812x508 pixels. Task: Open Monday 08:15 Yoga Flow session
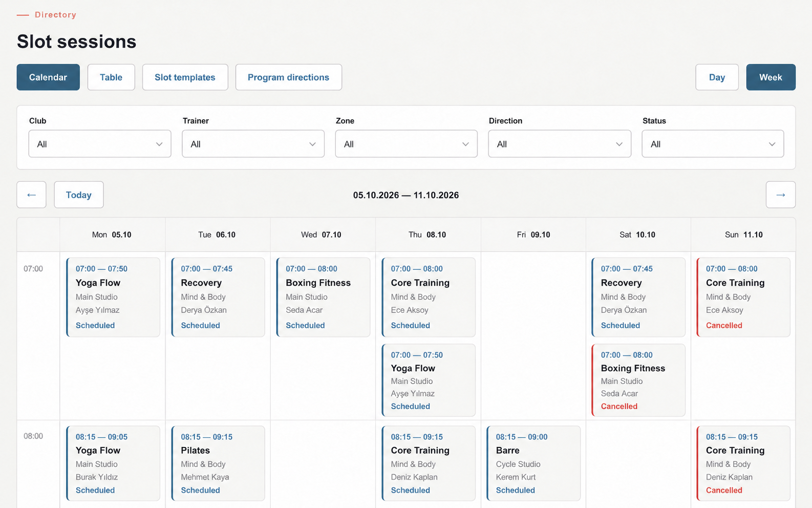tap(113, 463)
